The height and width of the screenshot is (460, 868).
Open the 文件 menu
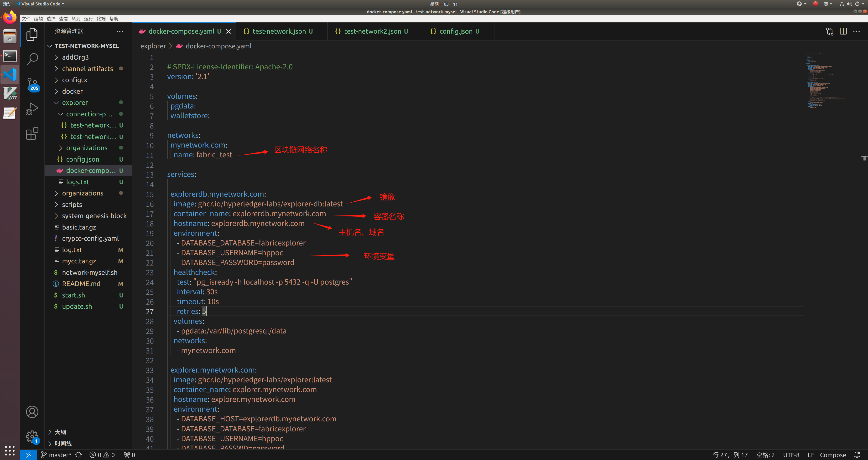point(26,19)
